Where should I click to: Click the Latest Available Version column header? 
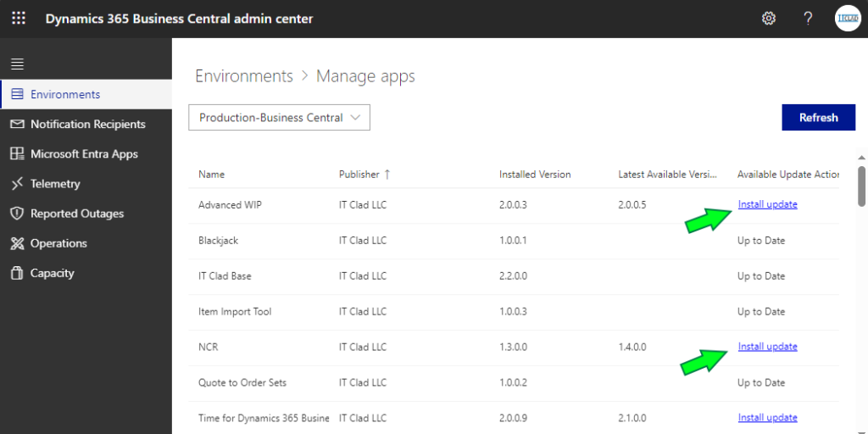click(x=668, y=175)
